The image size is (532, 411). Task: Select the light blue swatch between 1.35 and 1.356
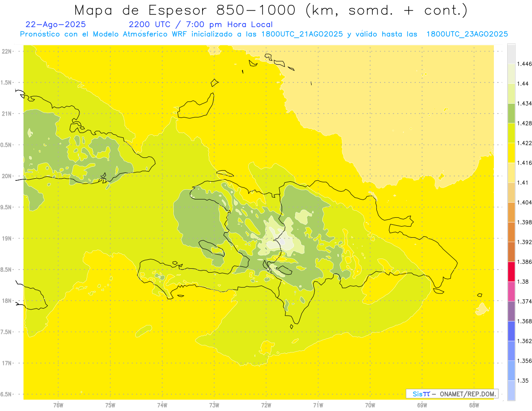[x=511, y=370]
